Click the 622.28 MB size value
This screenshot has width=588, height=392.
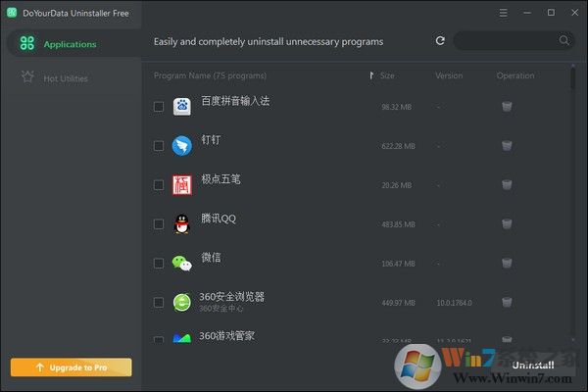click(x=398, y=146)
